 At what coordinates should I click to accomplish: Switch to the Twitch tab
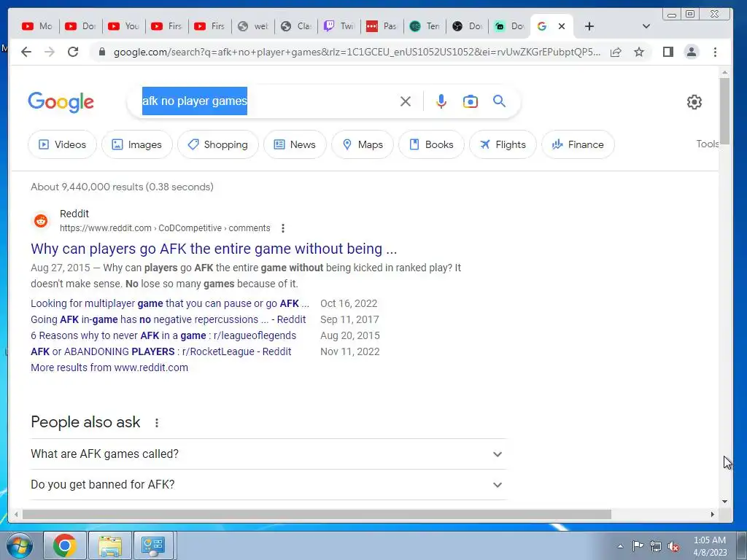pos(339,26)
